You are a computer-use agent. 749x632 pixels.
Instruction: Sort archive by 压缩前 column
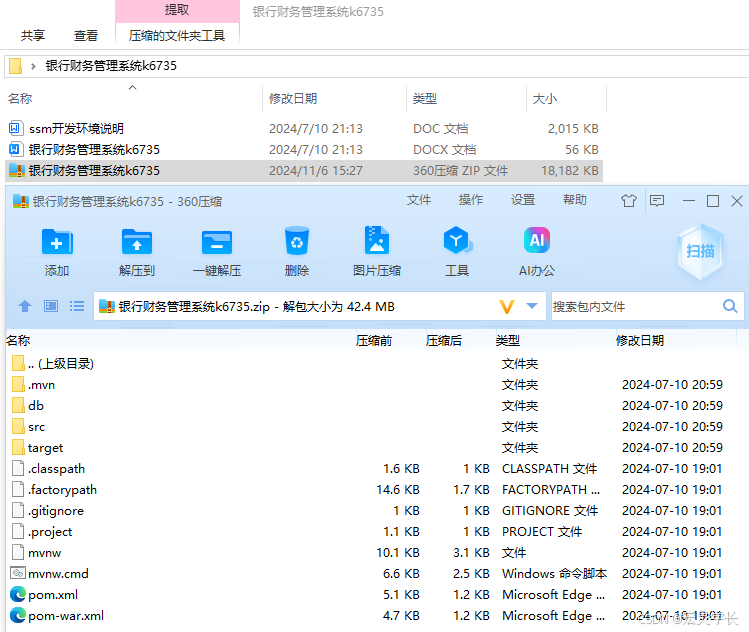374,341
